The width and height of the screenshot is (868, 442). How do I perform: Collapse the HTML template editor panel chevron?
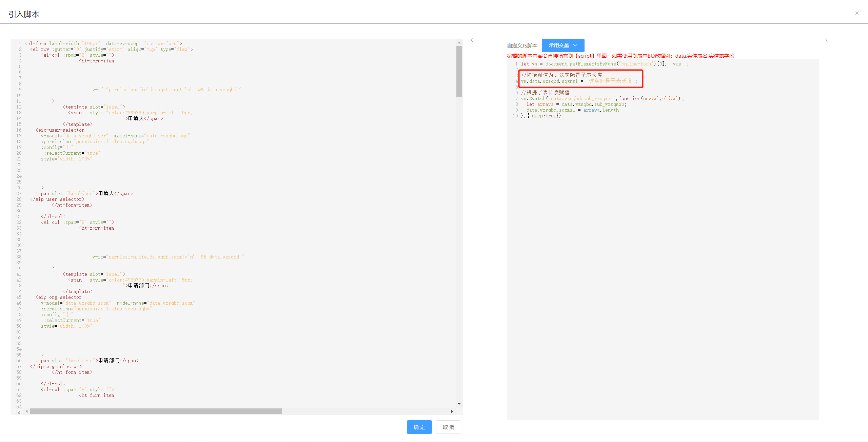coord(472,40)
